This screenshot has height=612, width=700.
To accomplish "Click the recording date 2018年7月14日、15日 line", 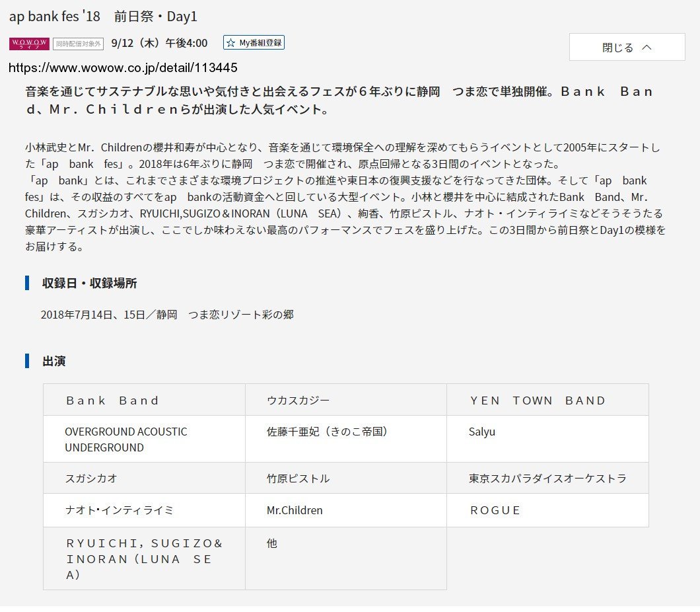I will pyautogui.click(x=167, y=315).
